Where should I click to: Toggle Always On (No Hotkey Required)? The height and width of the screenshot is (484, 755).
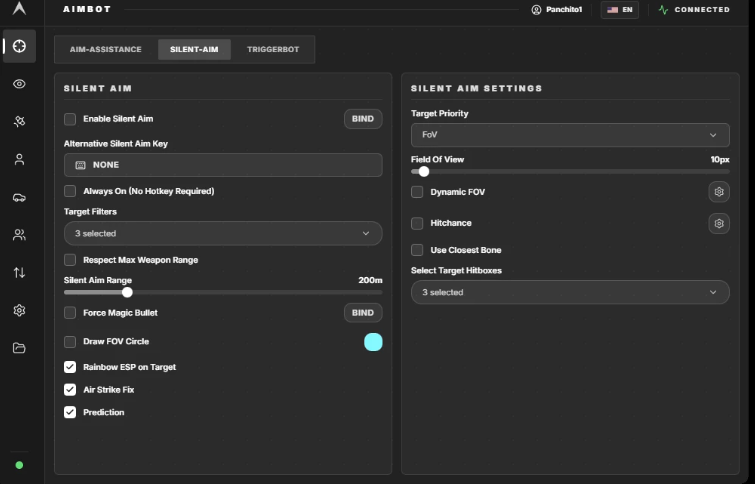click(x=70, y=191)
